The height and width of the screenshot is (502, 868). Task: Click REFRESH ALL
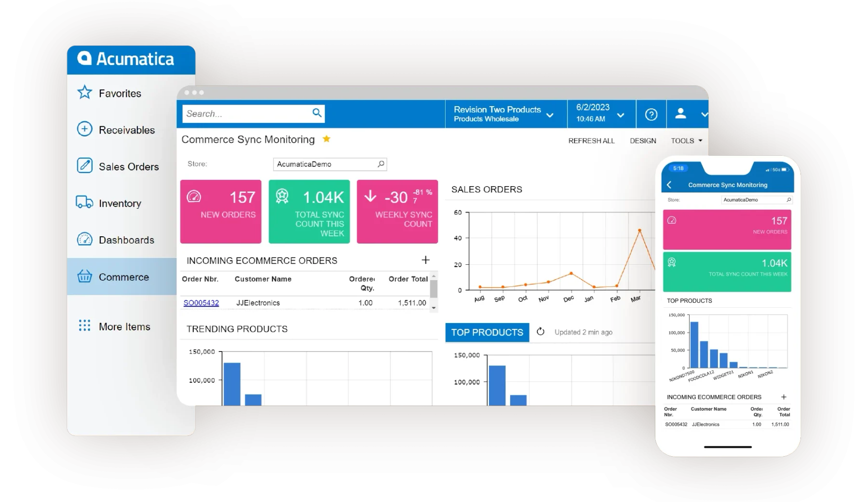591,141
